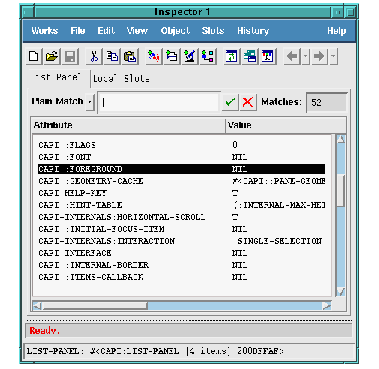This screenshot has height=369, width=379.
Task: Open the back history dropdown arrow
Action: click(306, 56)
